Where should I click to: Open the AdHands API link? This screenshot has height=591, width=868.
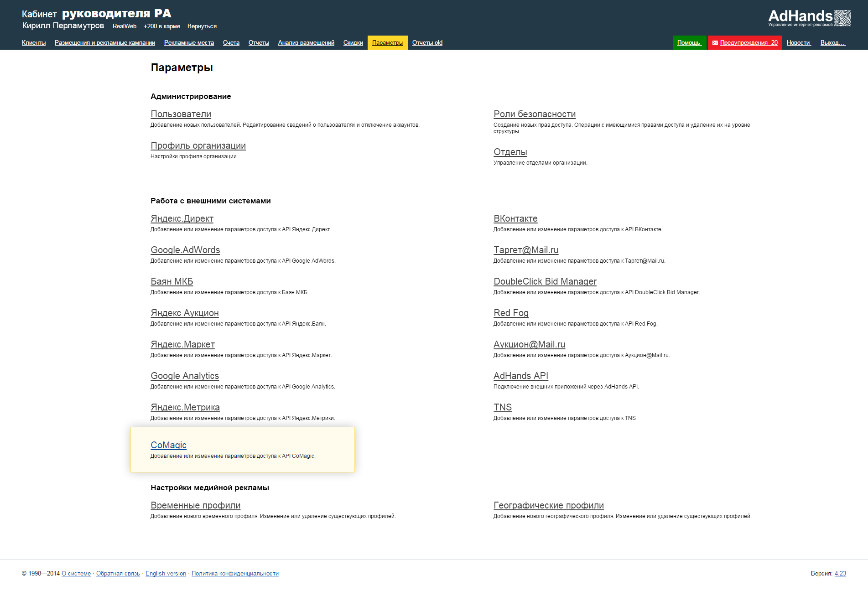pyautogui.click(x=521, y=376)
